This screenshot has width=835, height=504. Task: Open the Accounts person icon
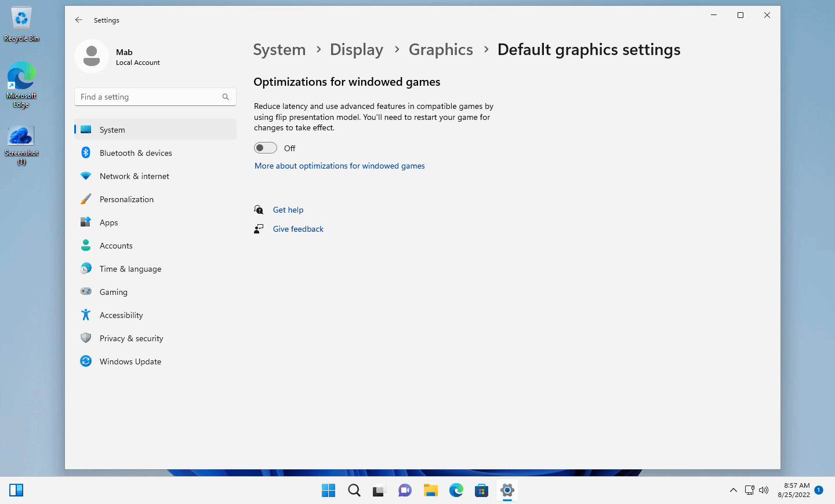86,245
